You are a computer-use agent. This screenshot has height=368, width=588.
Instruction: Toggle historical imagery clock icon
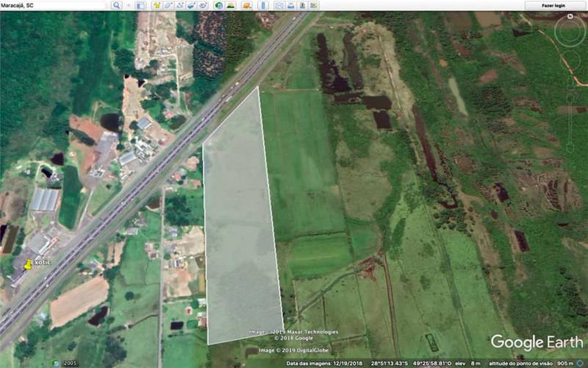coord(219,5)
